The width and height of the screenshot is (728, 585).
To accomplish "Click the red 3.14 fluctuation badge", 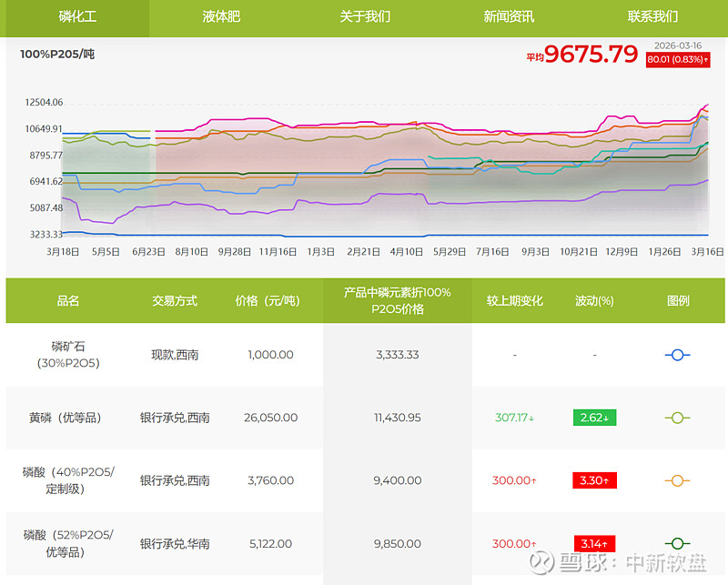I will (595, 544).
